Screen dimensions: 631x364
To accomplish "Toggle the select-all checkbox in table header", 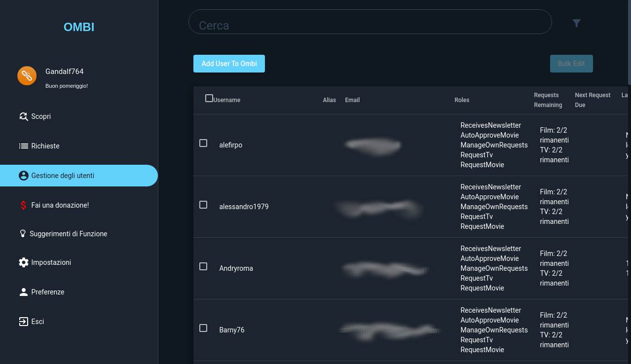I will click(x=209, y=98).
